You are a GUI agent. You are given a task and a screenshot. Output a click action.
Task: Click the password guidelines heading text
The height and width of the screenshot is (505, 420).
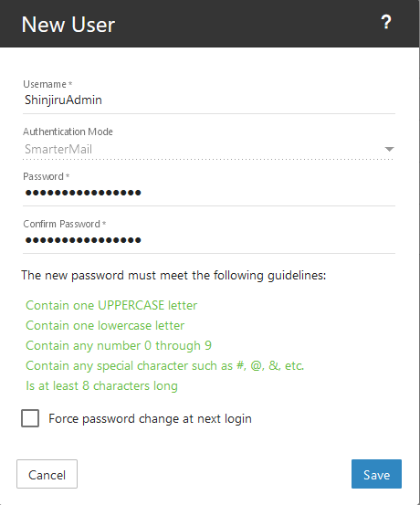(x=173, y=276)
